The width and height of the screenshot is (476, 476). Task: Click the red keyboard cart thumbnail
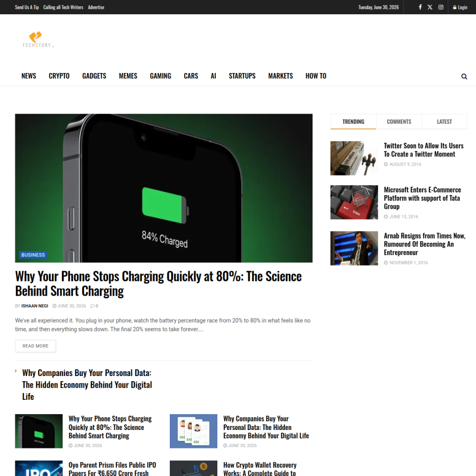click(x=354, y=202)
